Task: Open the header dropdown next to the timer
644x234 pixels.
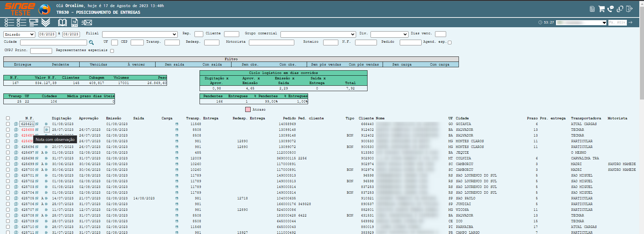Action: click(581, 23)
